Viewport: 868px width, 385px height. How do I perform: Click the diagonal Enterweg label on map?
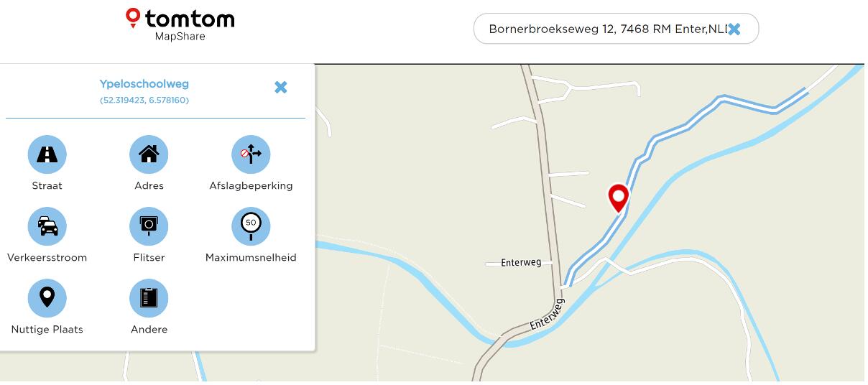click(548, 315)
